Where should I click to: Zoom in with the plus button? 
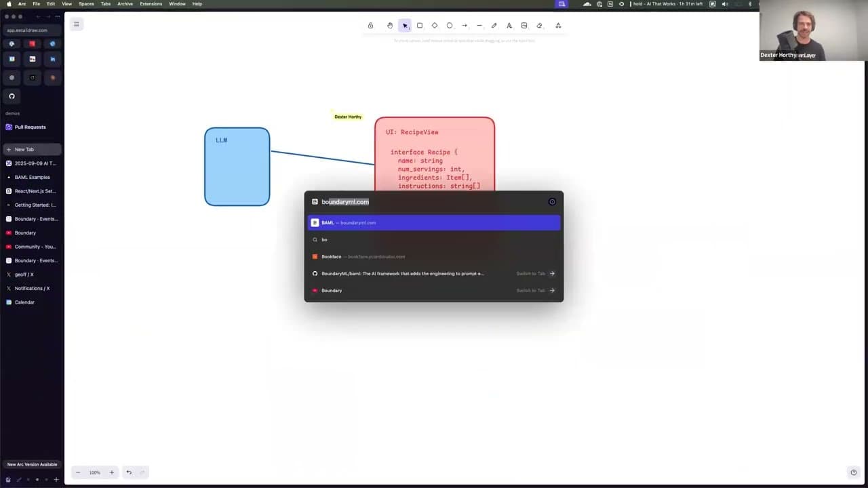[x=112, y=472]
